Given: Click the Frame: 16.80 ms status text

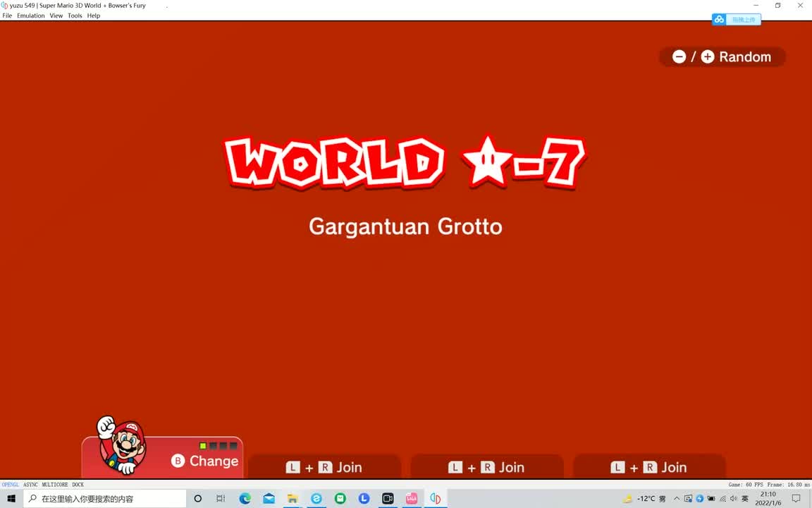Looking at the screenshot, I should 789,485.
